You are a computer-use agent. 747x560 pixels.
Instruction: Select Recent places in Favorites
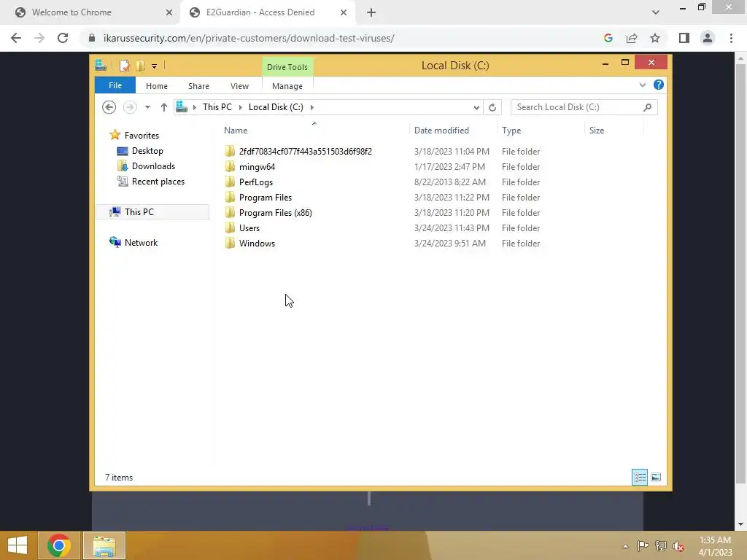(158, 182)
